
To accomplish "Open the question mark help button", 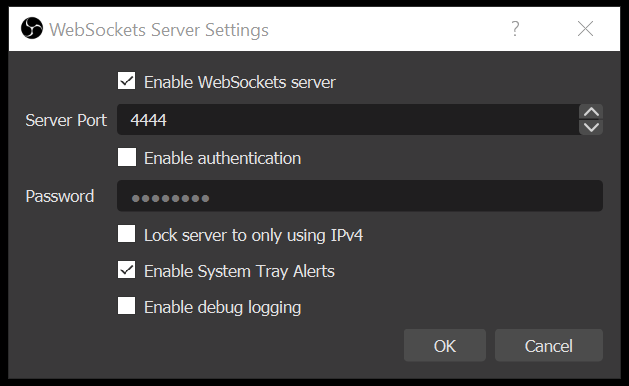I will coord(515,29).
